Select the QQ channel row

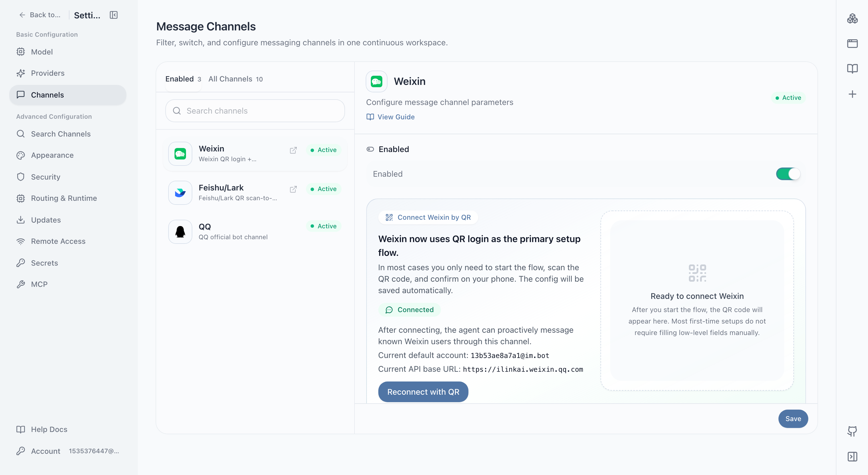click(x=255, y=231)
